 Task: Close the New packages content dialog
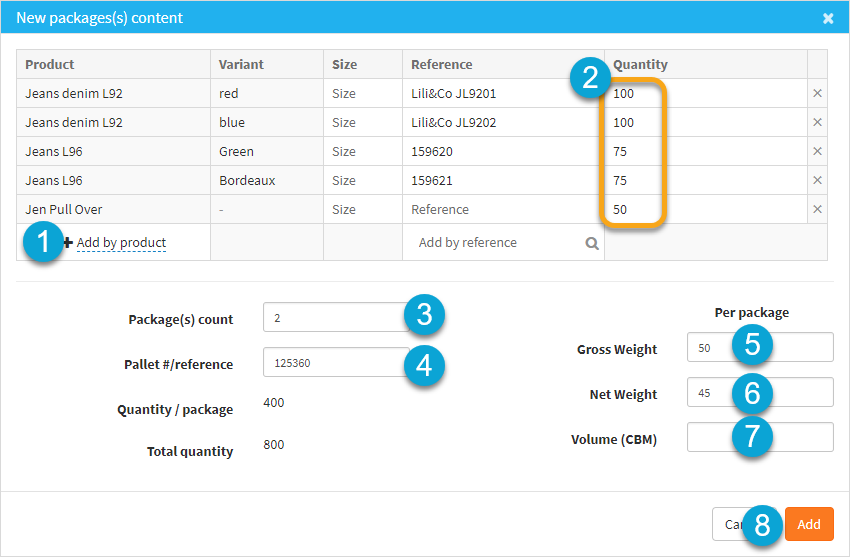pos(828,18)
